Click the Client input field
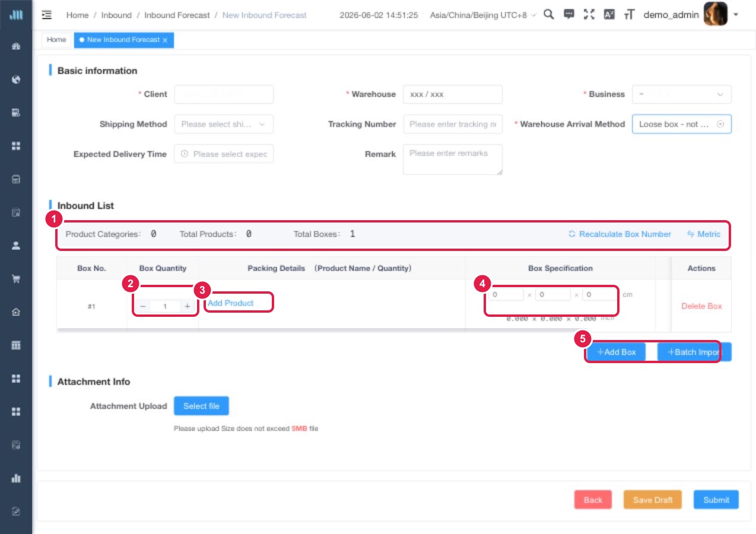The width and height of the screenshot is (756, 534). tap(224, 94)
